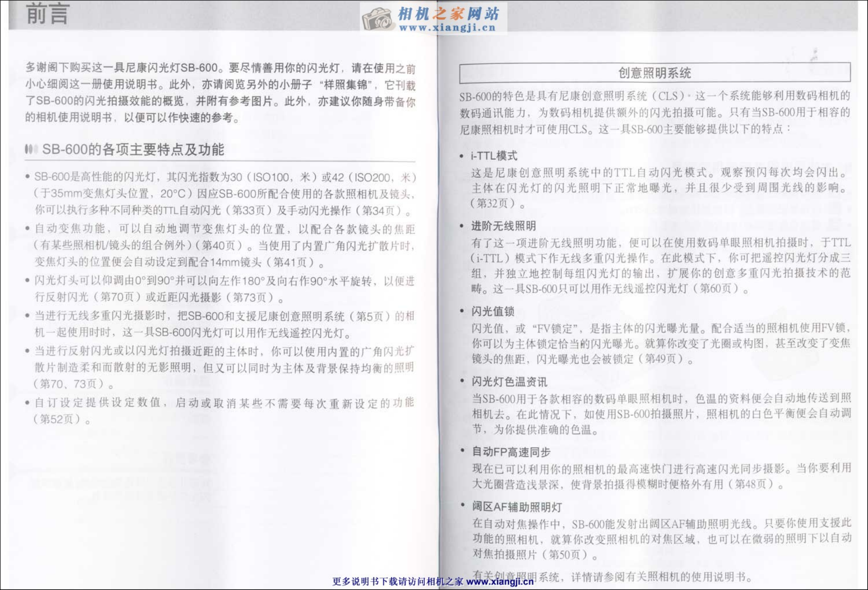This screenshot has width=868, height=590.
Task: Click the 创意照明系统 boxed heading
Action: tap(655, 73)
